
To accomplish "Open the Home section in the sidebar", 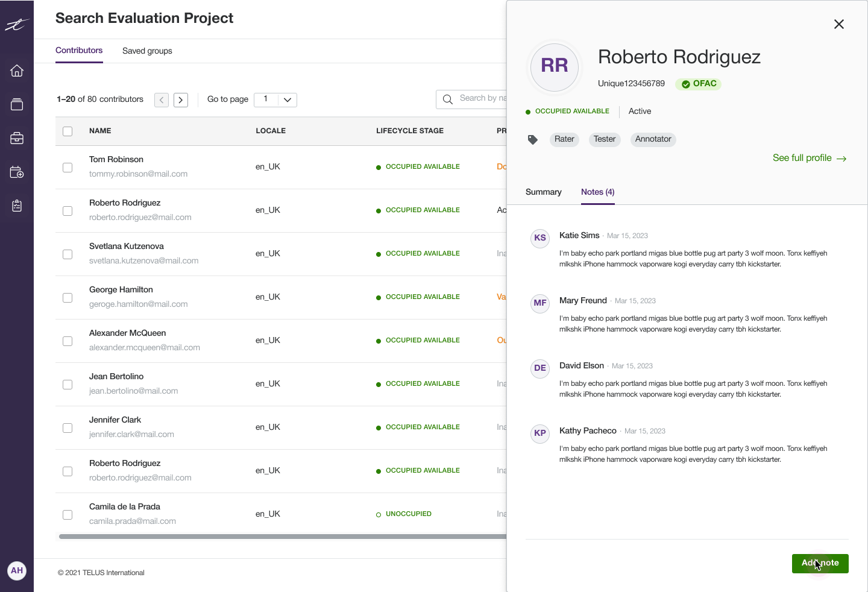I will coord(17,71).
